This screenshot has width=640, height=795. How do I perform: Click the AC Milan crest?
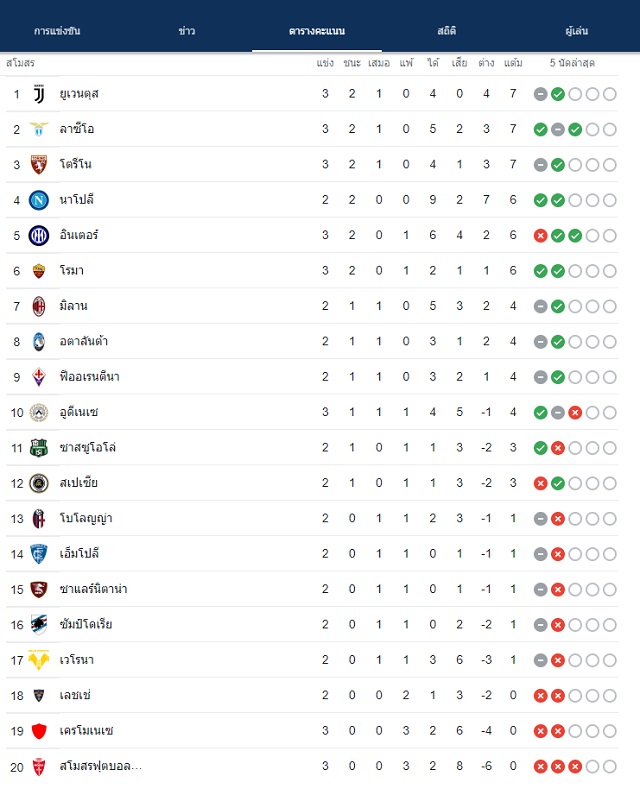coord(39,306)
